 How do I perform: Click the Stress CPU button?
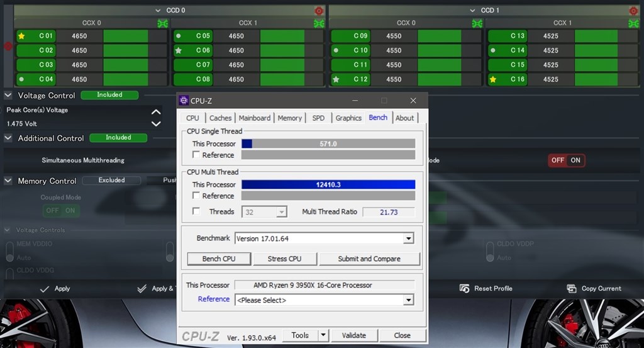(285, 259)
